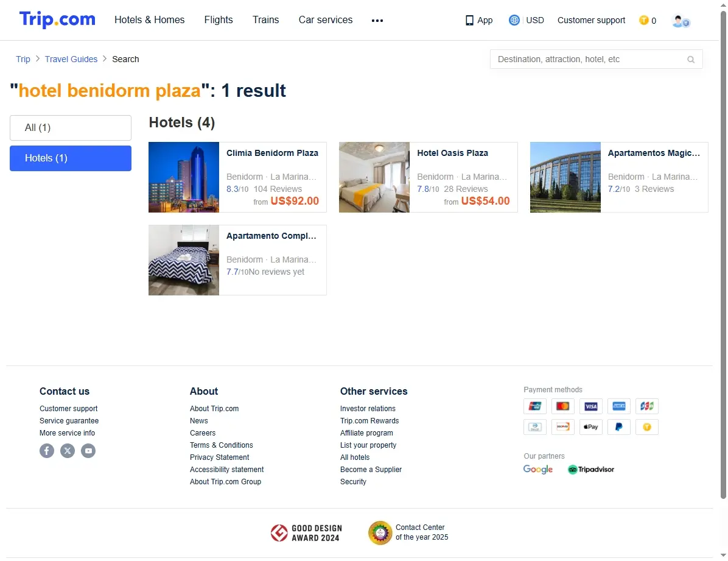Open the Careers footer link
This screenshot has height=561, width=728.
point(203,432)
